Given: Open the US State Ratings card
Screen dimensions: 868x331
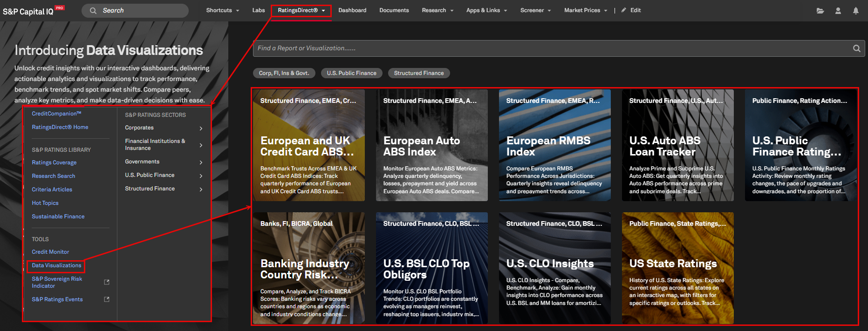Looking at the screenshot, I should pyautogui.click(x=677, y=268).
